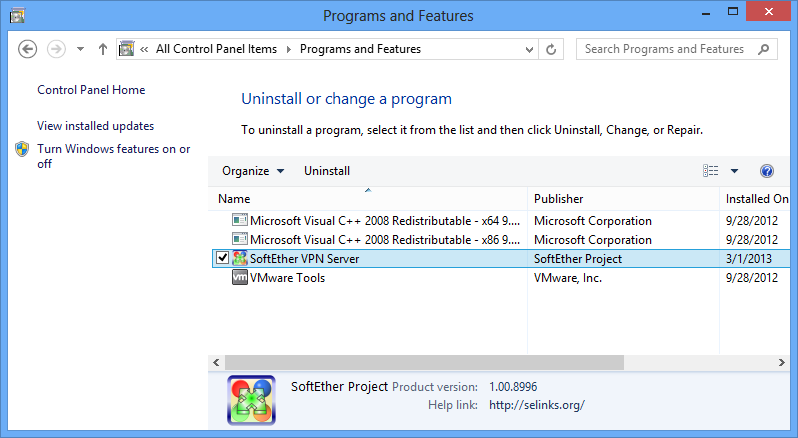Sort by the Name column header
The height and width of the screenshot is (438, 798).
[x=367, y=199]
